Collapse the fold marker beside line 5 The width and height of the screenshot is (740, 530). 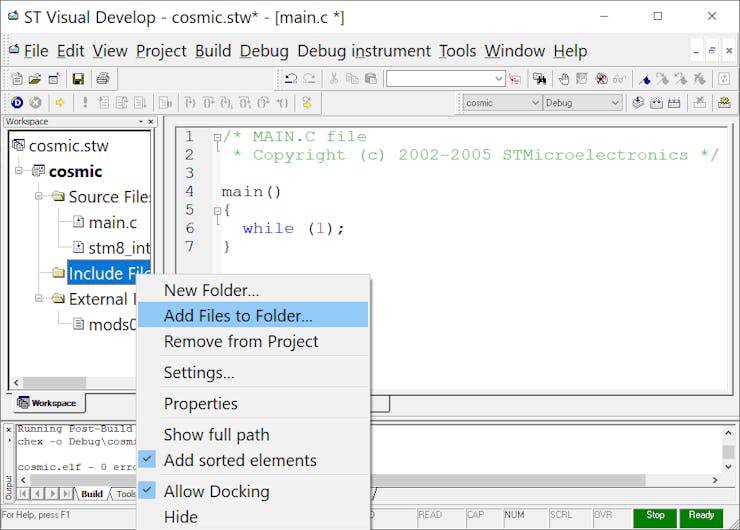click(x=217, y=210)
